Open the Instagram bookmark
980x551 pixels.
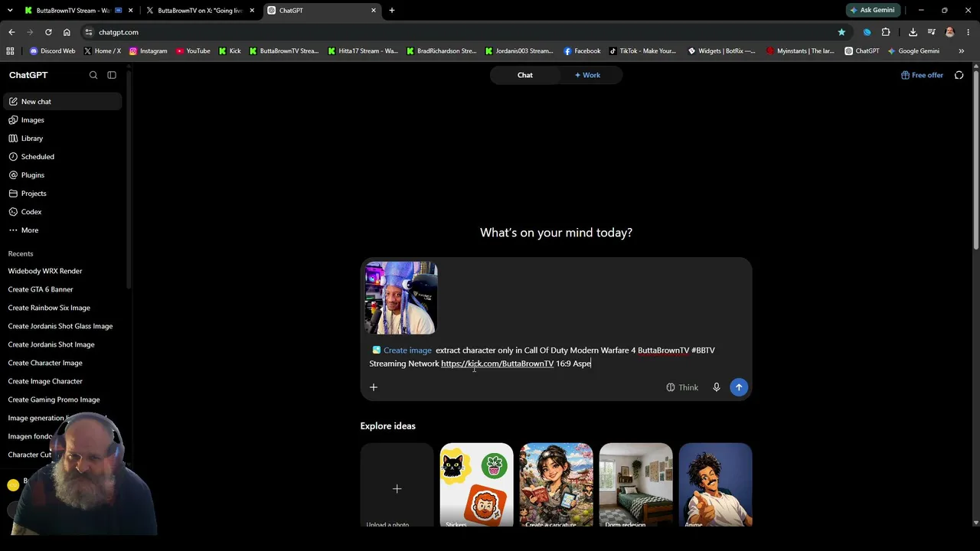(x=149, y=51)
